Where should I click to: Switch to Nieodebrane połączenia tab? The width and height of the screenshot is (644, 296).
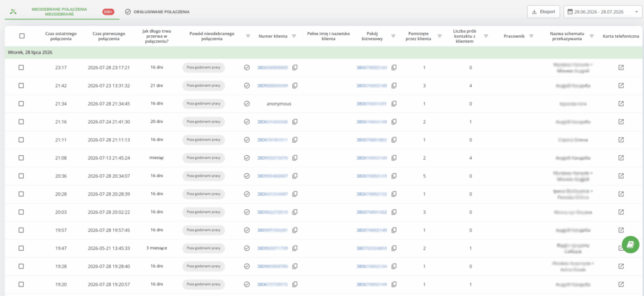(x=62, y=11)
